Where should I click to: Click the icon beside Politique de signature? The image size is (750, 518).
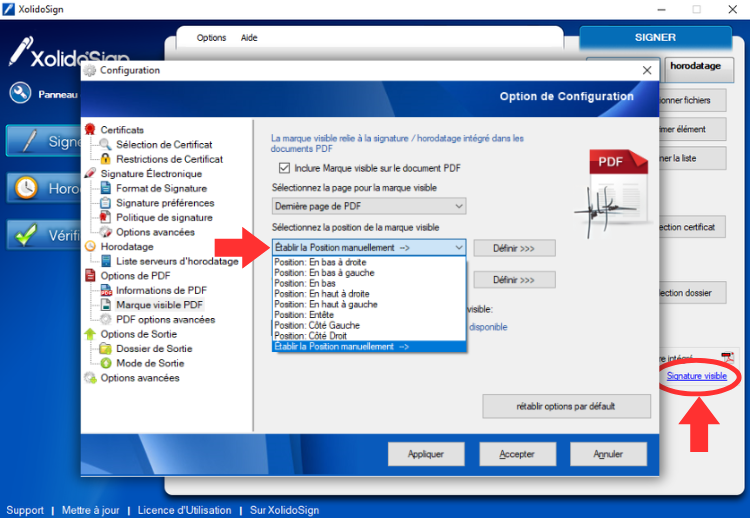(x=106, y=217)
